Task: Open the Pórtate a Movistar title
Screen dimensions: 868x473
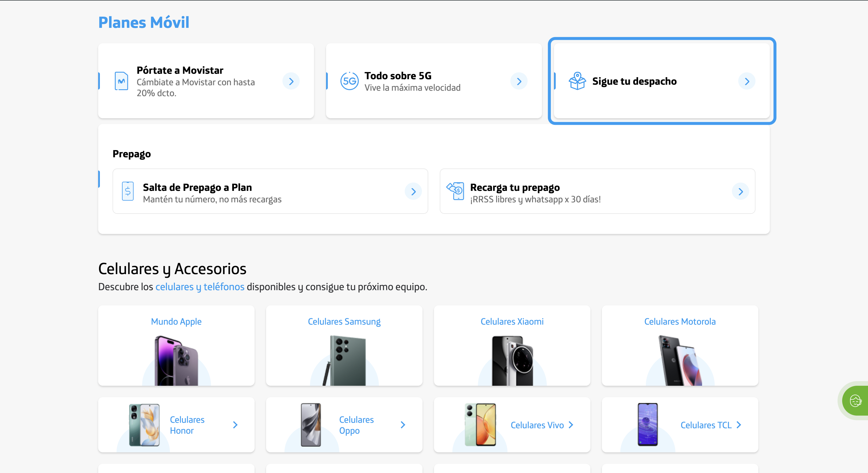Action: (180, 70)
